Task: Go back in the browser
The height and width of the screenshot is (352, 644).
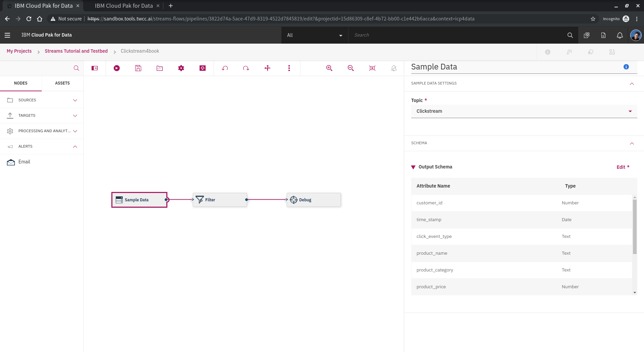Action: (x=7, y=19)
